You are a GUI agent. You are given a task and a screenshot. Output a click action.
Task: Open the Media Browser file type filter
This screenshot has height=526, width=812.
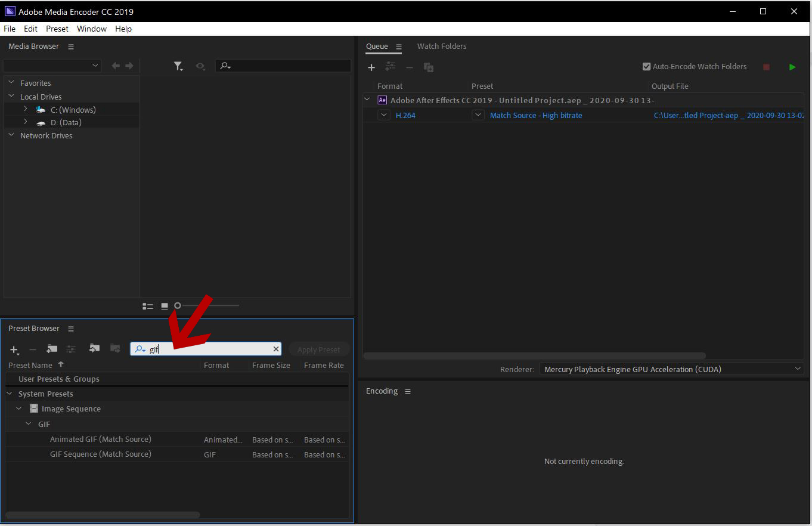(178, 66)
